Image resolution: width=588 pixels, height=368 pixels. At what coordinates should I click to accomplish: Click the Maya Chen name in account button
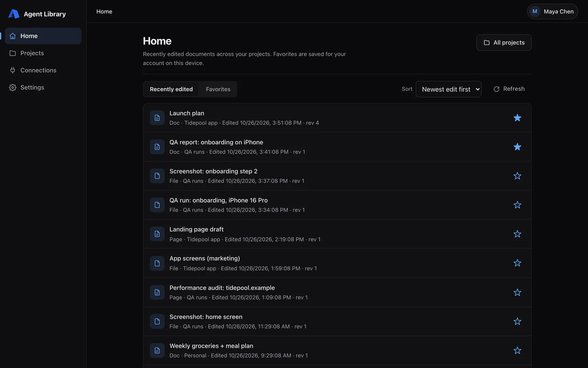[x=559, y=11]
